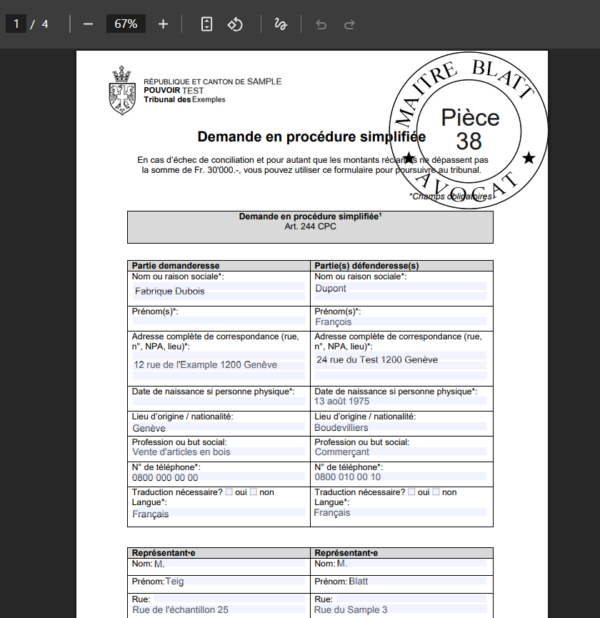Check 'oui' for demanderesse translation

(229, 492)
